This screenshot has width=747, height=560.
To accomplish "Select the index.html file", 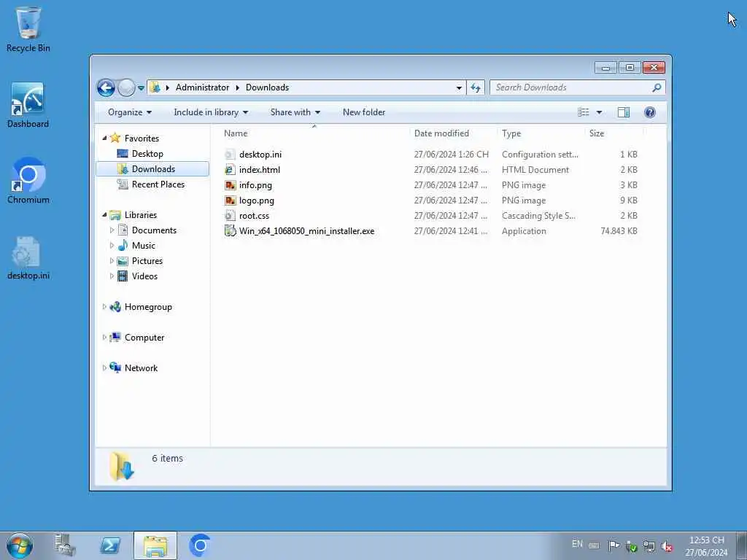I will 259,170.
